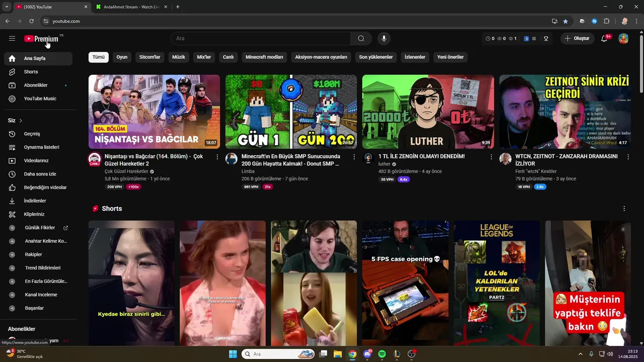644x362 pixels.
Task: Open the YouTube account avatar menu
Action: (623, 39)
